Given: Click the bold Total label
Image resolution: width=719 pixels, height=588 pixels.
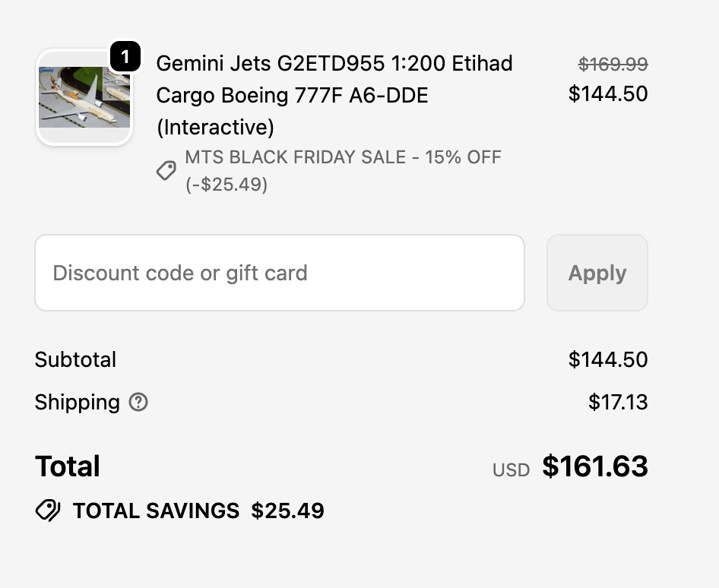Looking at the screenshot, I should coord(68,466).
